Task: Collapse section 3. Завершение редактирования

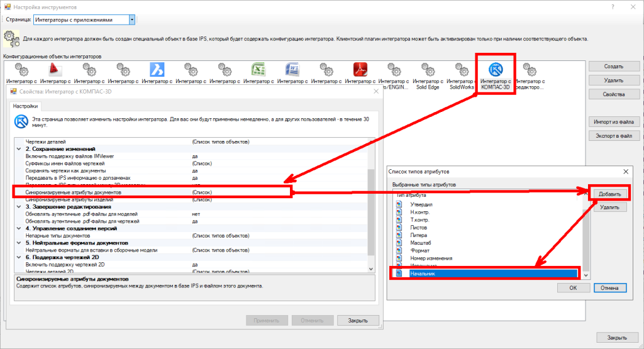Action: click(18, 206)
